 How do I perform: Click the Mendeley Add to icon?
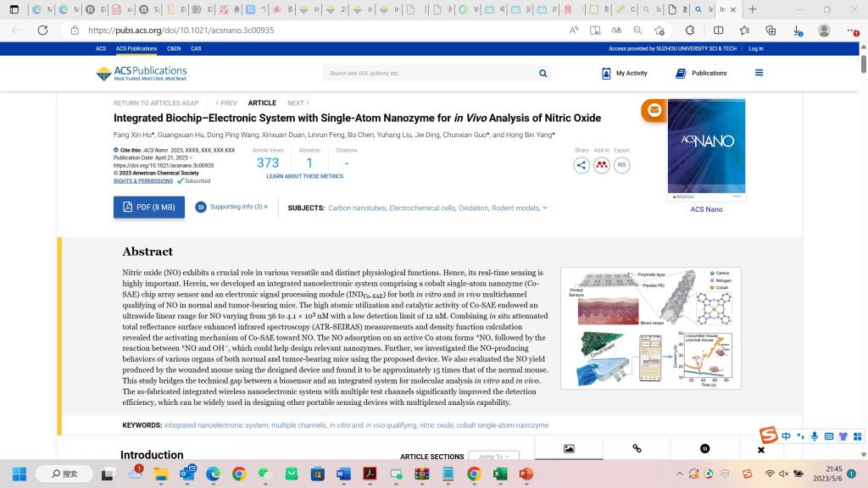click(x=602, y=165)
